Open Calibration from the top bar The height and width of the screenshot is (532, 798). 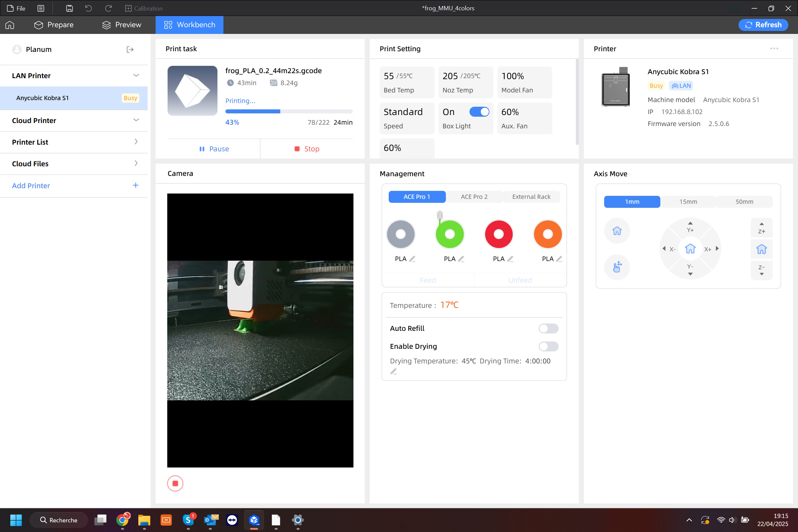click(144, 8)
